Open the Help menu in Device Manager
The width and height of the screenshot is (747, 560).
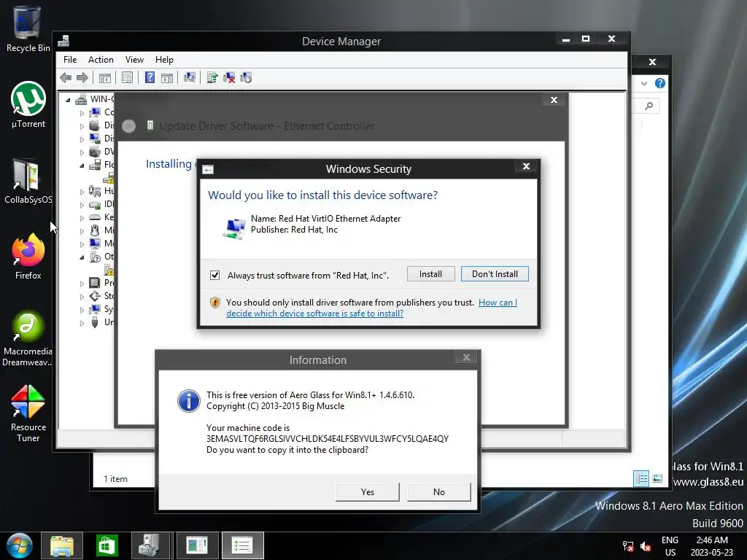click(164, 60)
